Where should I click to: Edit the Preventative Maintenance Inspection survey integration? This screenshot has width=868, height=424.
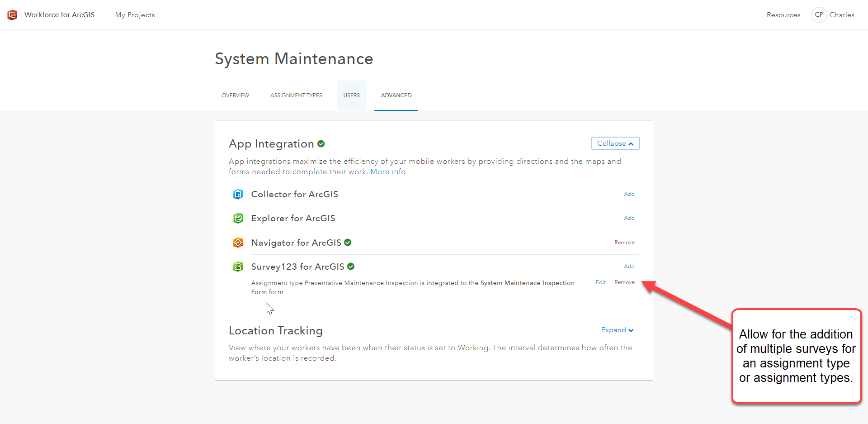[x=601, y=282]
